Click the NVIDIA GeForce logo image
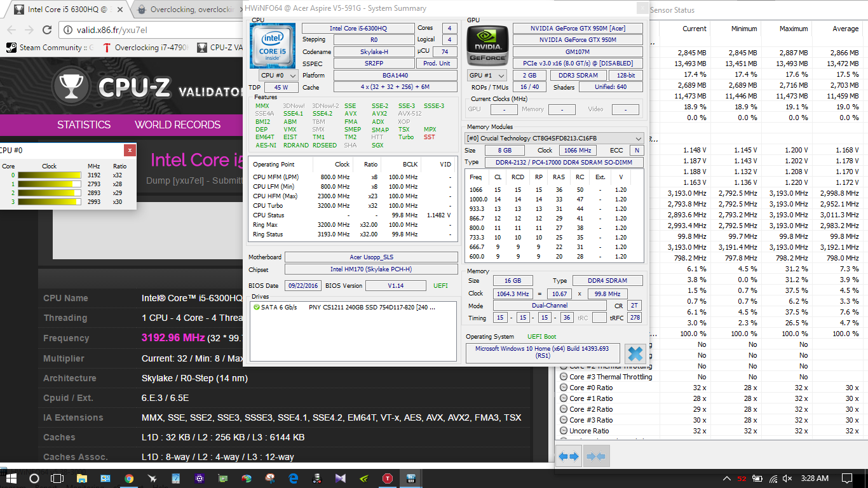868x488 pixels. pyautogui.click(x=487, y=46)
